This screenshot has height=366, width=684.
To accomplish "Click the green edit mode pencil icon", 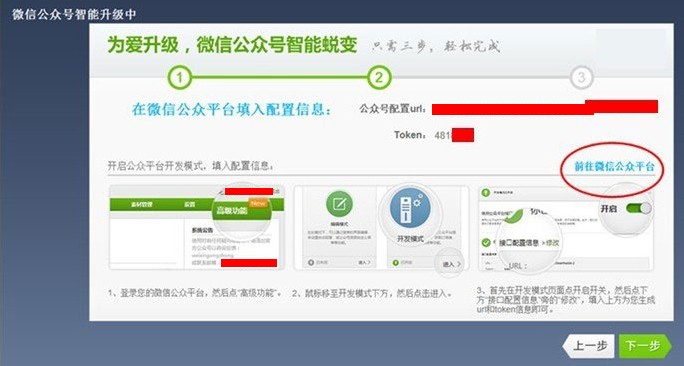I will click(339, 204).
